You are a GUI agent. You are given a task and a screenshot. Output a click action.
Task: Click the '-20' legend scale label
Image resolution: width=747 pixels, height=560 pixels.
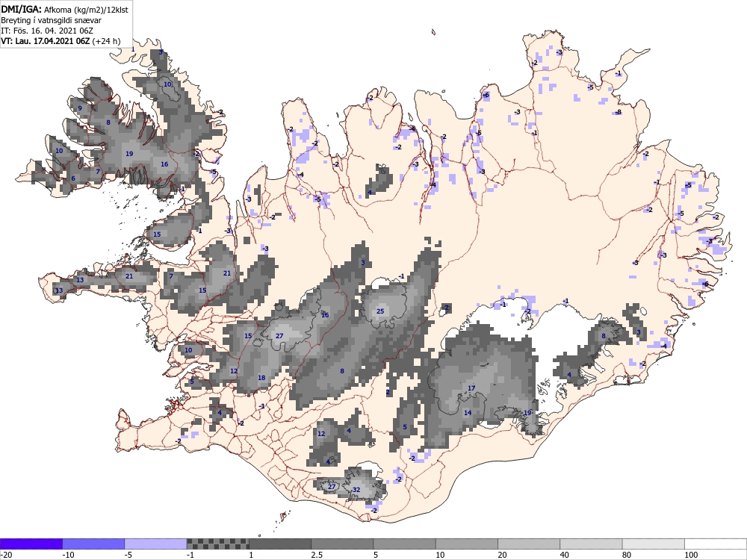pyautogui.click(x=6, y=555)
